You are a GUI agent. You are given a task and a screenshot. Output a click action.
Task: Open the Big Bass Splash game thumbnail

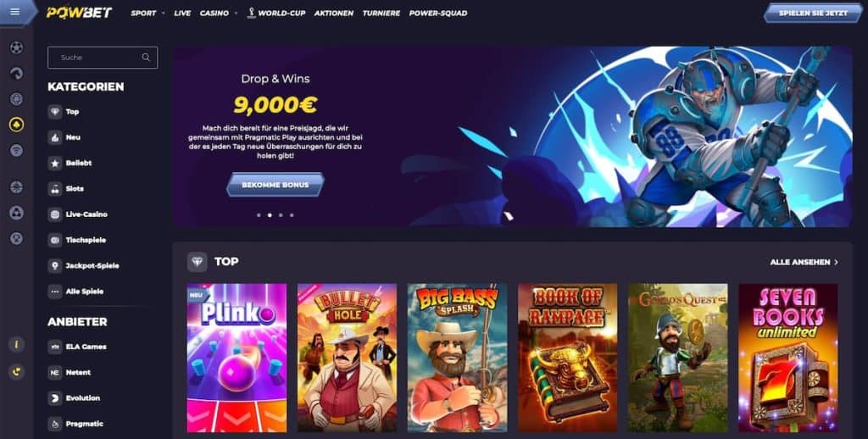[457, 358]
